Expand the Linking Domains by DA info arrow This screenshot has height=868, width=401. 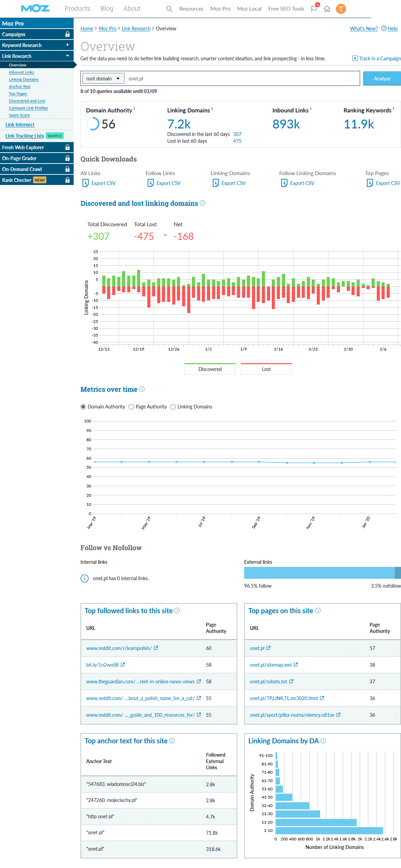point(323,741)
